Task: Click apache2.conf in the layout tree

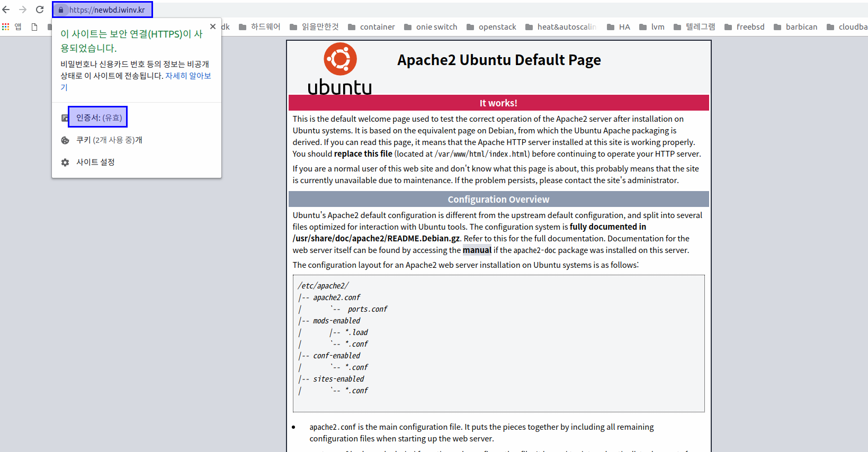Action: point(336,297)
